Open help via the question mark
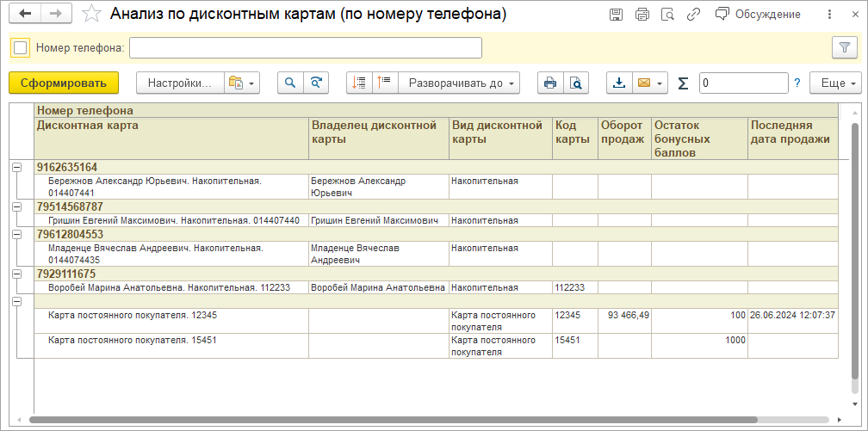The height and width of the screenshot is (431, 868). pos(797,83)
